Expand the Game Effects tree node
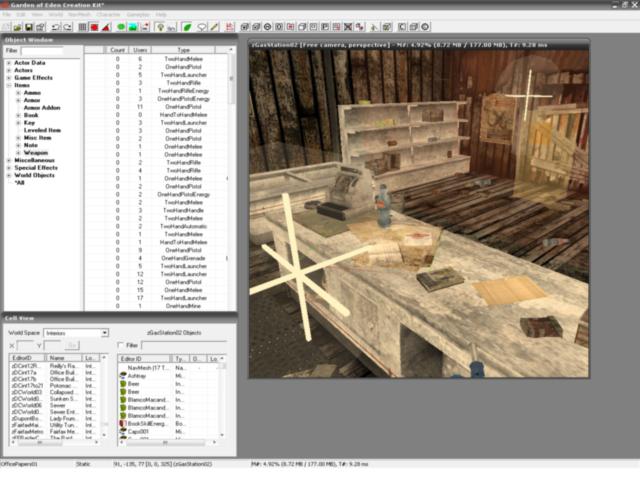Image resolution: width=640 pixels, height=480 pixels. click(x=9, y=78)
